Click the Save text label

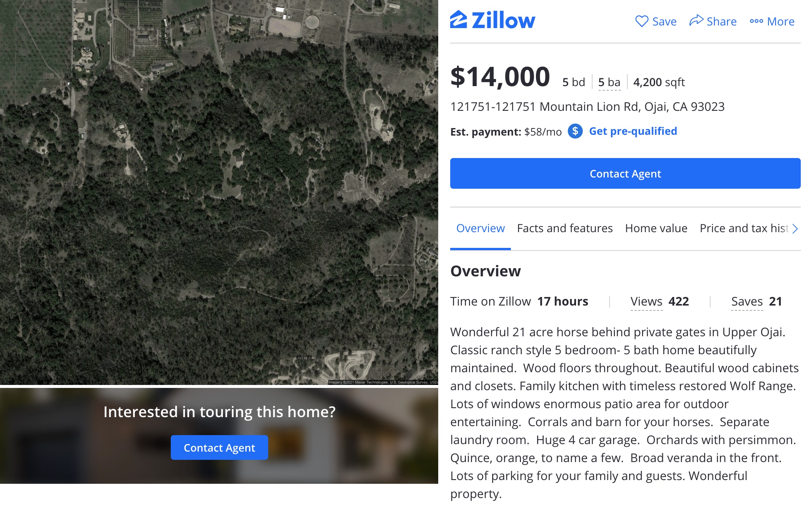point(664,22)
